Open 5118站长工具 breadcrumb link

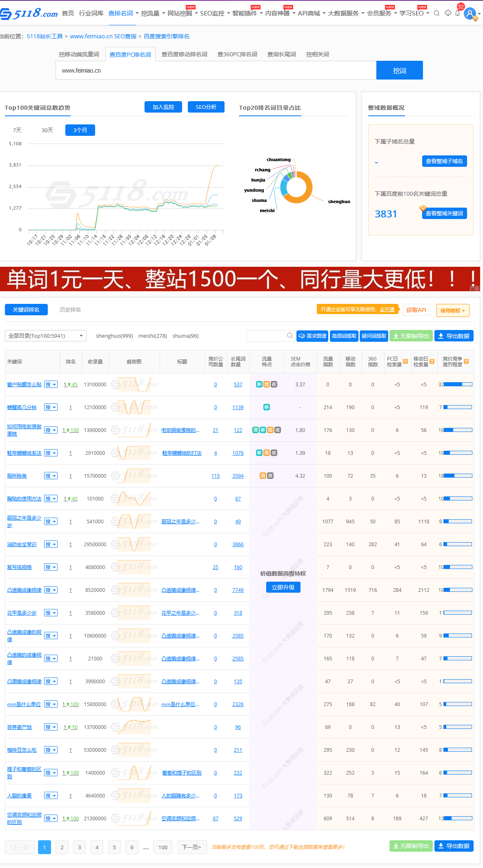tap(45, 36)
